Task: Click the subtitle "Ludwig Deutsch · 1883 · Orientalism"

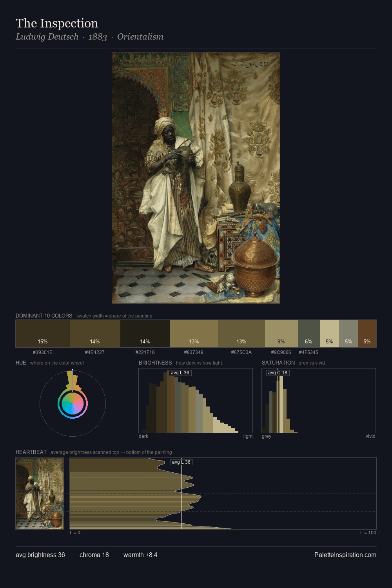Action: 89,37
